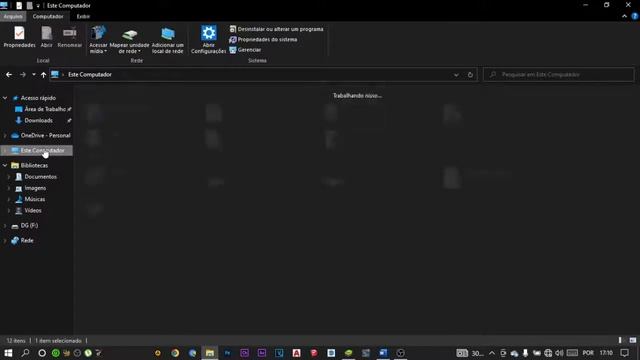640x360 pixels.
Task: Switch to large icons view in status bar
Action: click(x=633, y=340)
